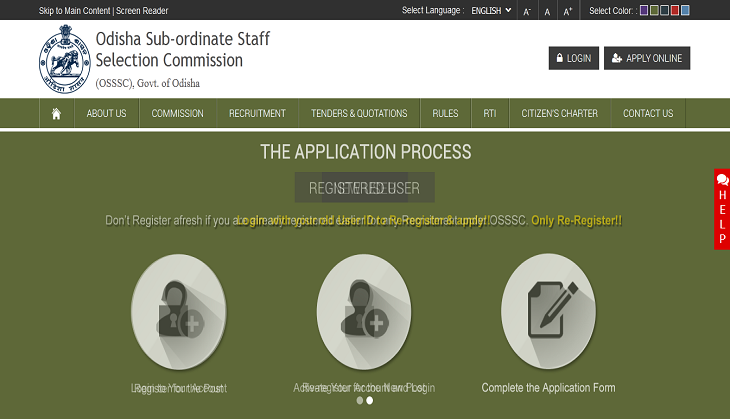The height and width of the screenshot is (419, 730).
Task: Click the red HELP chat tab
Action: click(722, 209)
